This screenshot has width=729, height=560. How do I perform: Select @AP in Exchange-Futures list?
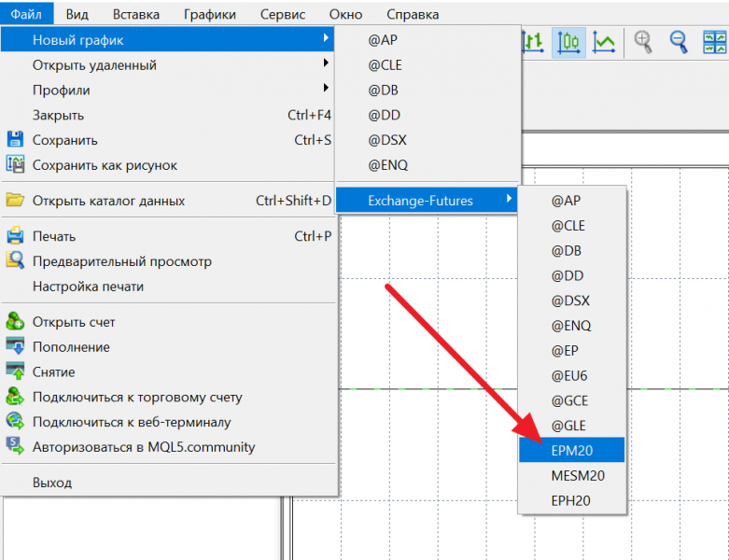point(572,201)
